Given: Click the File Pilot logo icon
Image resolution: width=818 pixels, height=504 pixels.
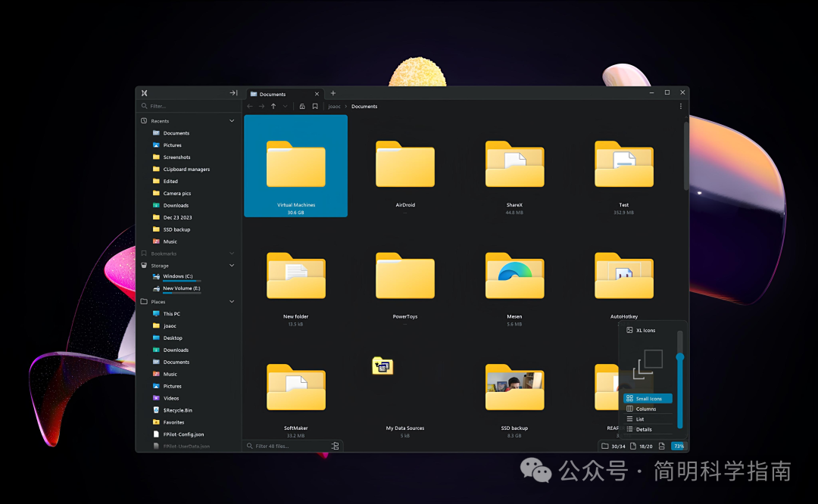Looking at the screenshot, I should pos(144,93).
